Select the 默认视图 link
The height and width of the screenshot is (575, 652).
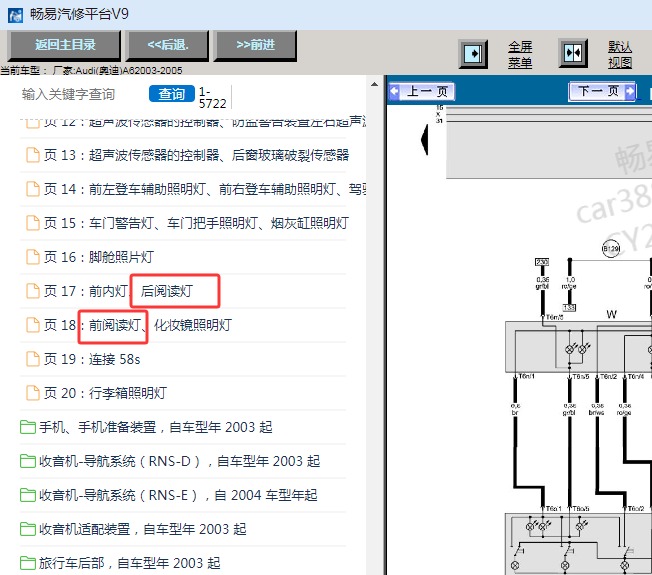(620, 54)
